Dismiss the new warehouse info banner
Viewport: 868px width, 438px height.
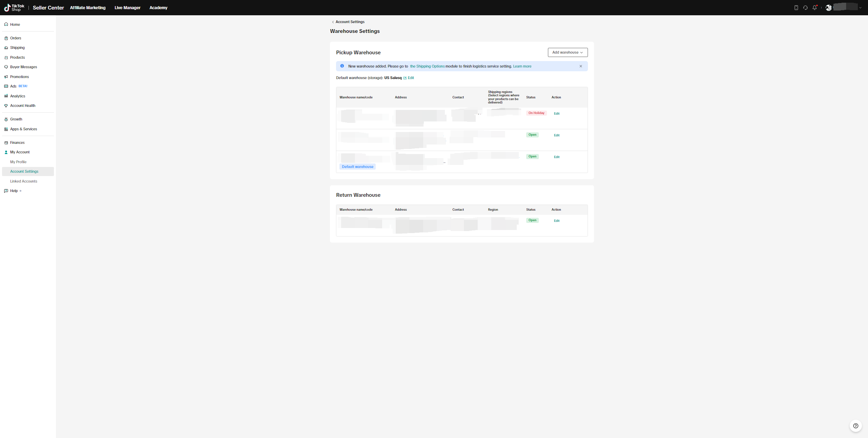(x=580, y=66)
